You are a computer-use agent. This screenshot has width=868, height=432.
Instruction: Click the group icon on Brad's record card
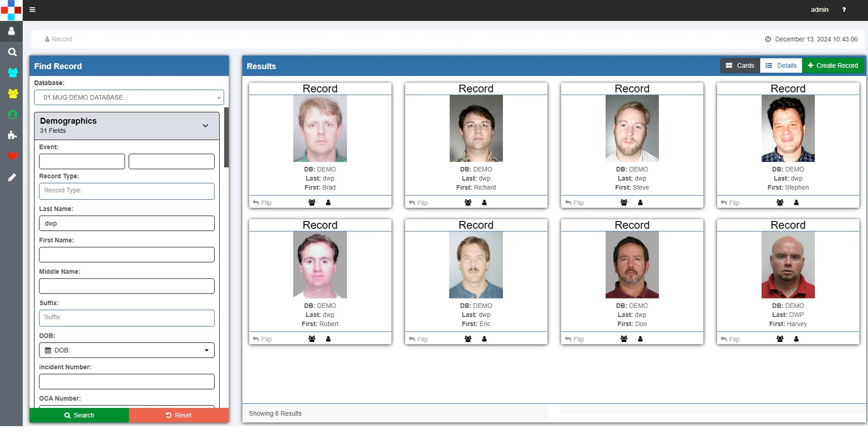click(x=312, y=202)
